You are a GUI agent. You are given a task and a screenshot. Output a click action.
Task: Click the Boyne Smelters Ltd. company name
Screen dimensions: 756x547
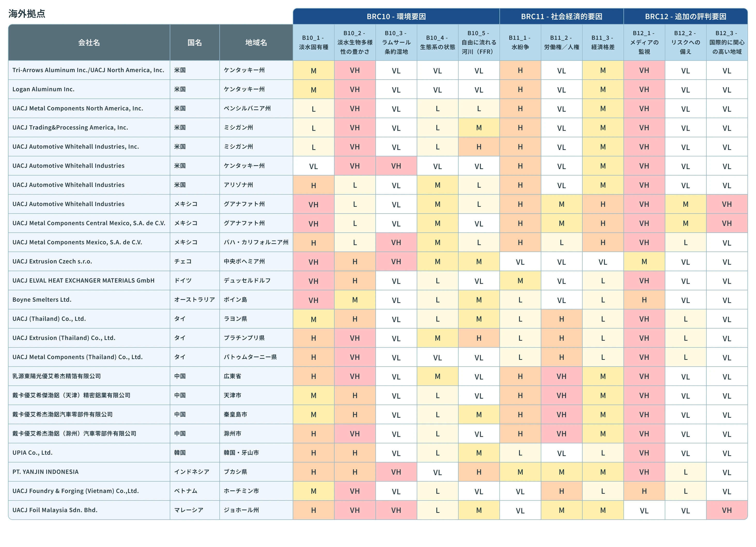tap(42, 300)
